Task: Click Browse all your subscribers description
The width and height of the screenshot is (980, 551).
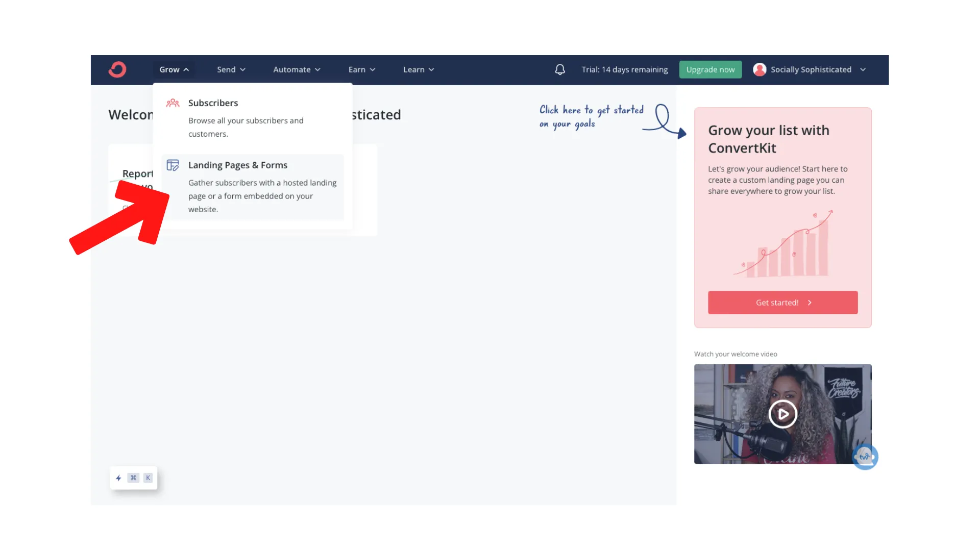Action: click(x=246, y=127)
